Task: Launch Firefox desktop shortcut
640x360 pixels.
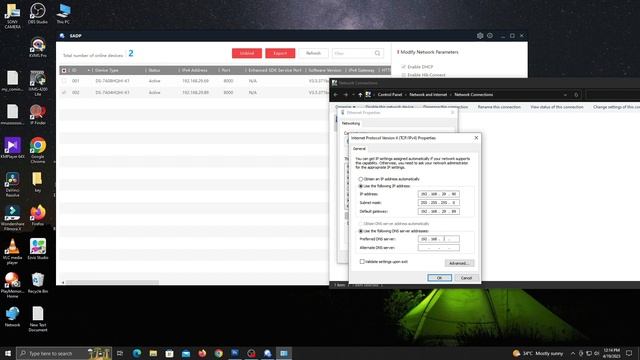Action: [38, 216]
